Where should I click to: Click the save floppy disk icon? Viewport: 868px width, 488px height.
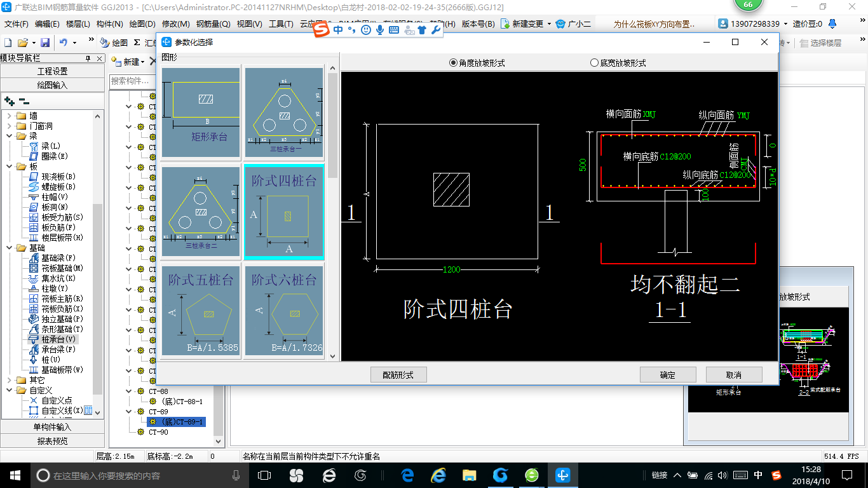[x=45, y=43]
